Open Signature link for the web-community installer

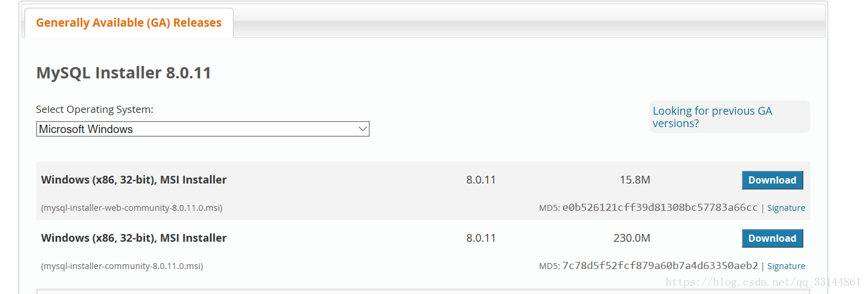(x=786, y=208)
